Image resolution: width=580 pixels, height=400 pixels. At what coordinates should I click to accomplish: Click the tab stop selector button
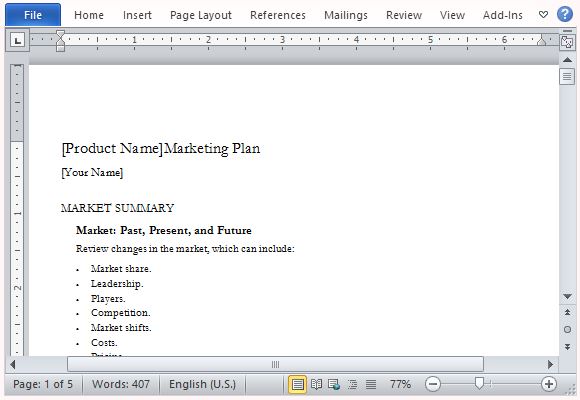click(x=17, y=40)
